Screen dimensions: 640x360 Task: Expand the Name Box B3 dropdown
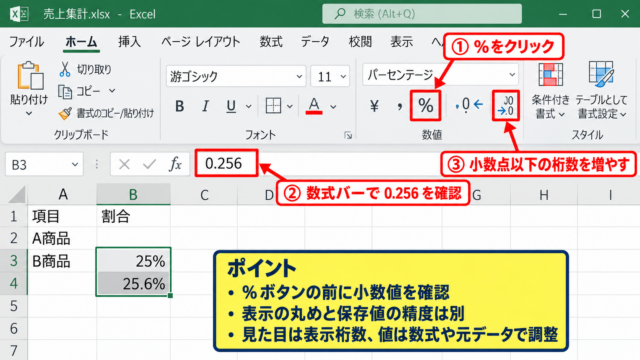[x=75, y=164]
